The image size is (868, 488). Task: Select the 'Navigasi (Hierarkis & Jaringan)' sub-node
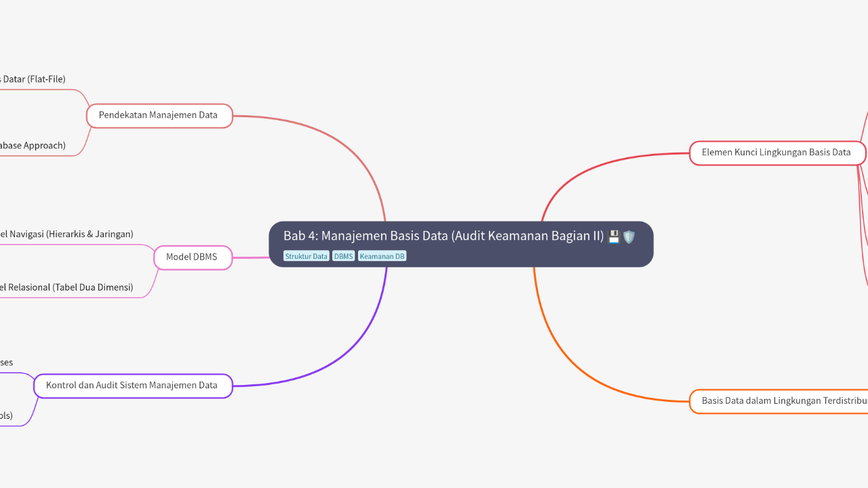66,235
